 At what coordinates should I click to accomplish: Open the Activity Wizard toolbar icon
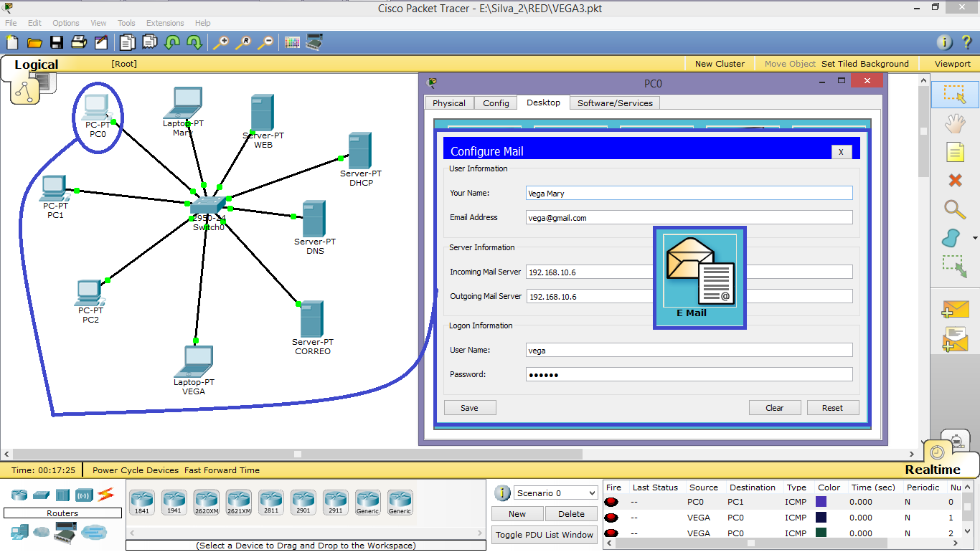tap(101, 42)
